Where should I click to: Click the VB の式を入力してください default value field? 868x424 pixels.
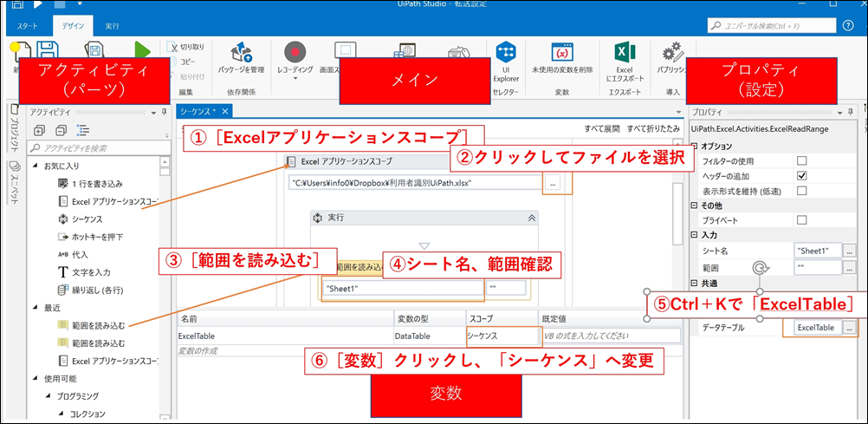pos(611,336)
